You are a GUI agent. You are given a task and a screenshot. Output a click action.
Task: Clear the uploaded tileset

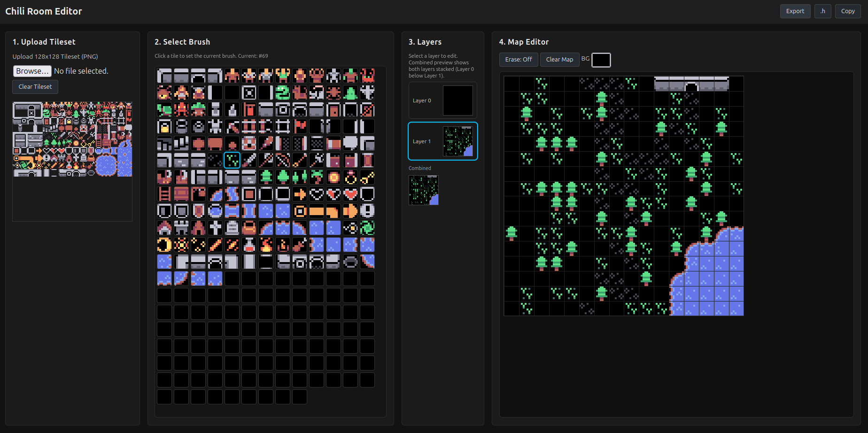(x=35, y=87)
